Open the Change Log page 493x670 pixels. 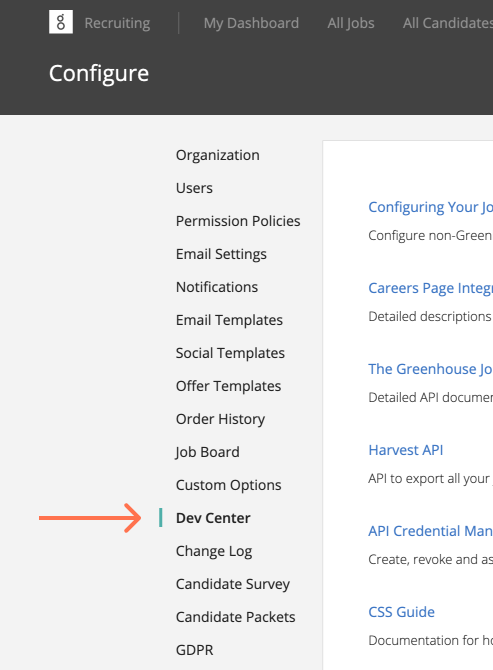point(214,551)
